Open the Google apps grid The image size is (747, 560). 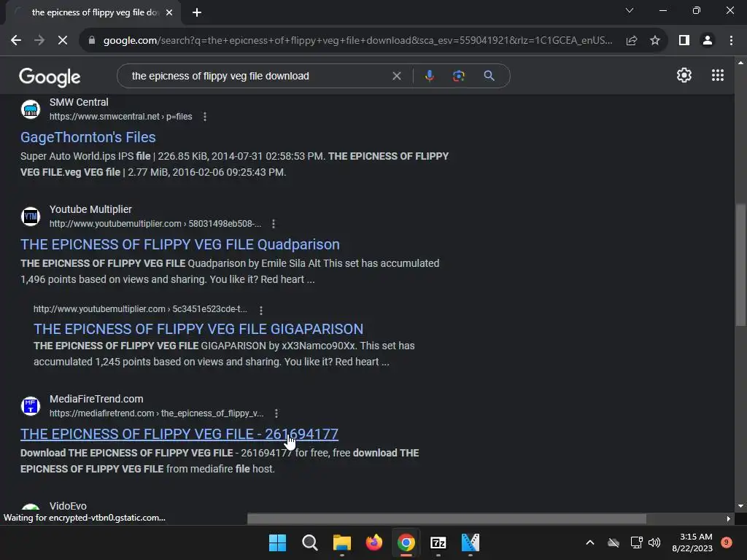pyautogui.click(x=718, y=75)
